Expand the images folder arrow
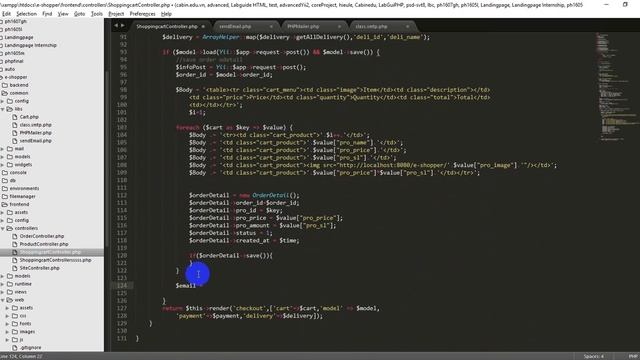 click(x=7, y=332)
